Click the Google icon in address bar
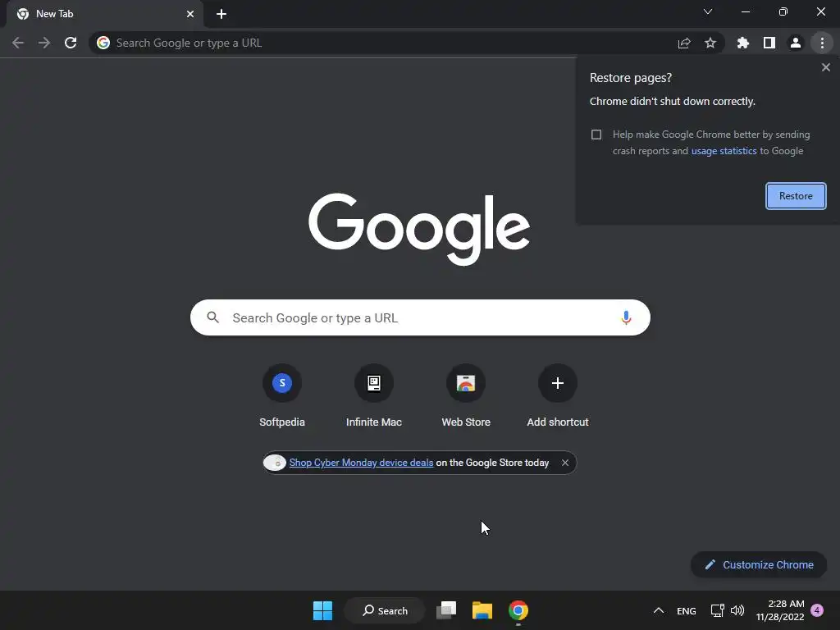840x630 pixels. click(103, 43)
